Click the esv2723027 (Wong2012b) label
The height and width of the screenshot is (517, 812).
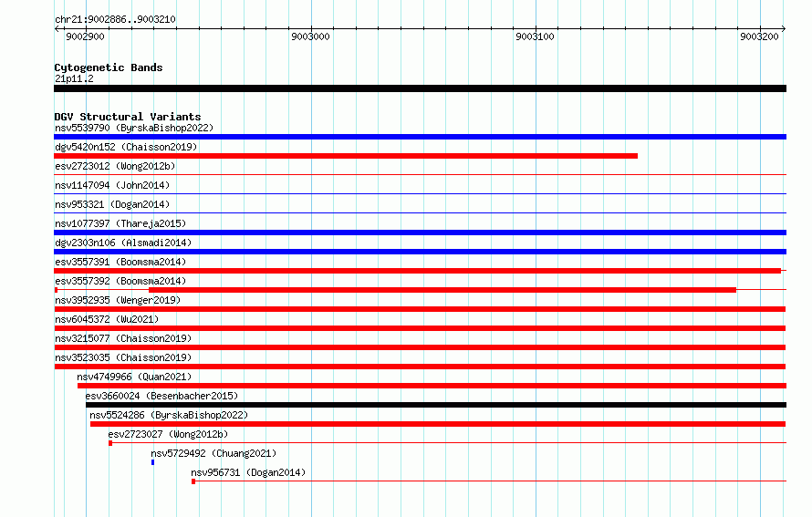(168, 434)
